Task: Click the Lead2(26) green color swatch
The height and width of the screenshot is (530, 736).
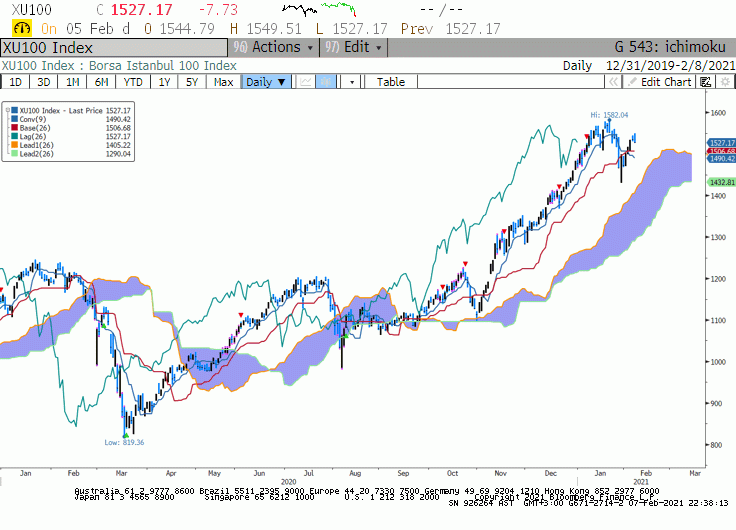Action: click(15, 154)
